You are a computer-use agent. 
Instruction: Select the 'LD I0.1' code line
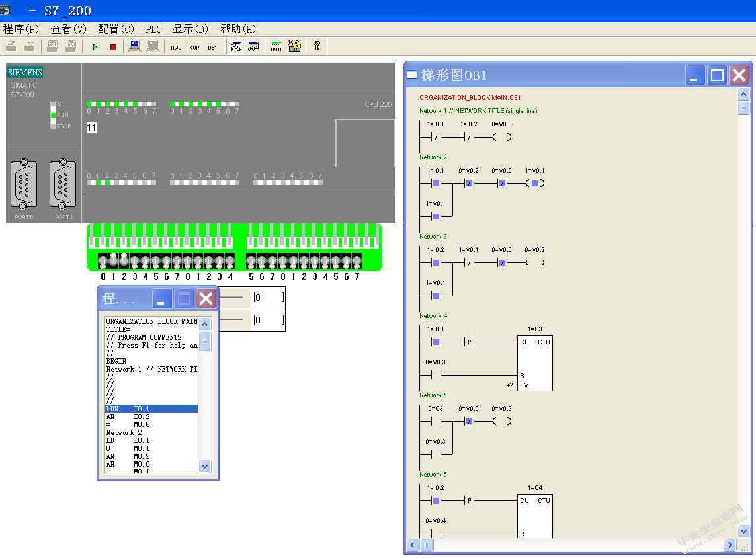point(151,440)
